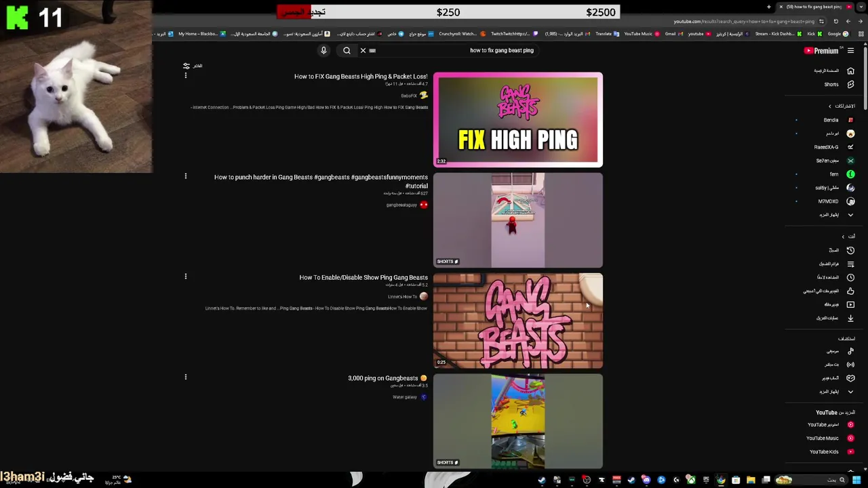
Task: Start voice search with microphone
Action: 323,50
